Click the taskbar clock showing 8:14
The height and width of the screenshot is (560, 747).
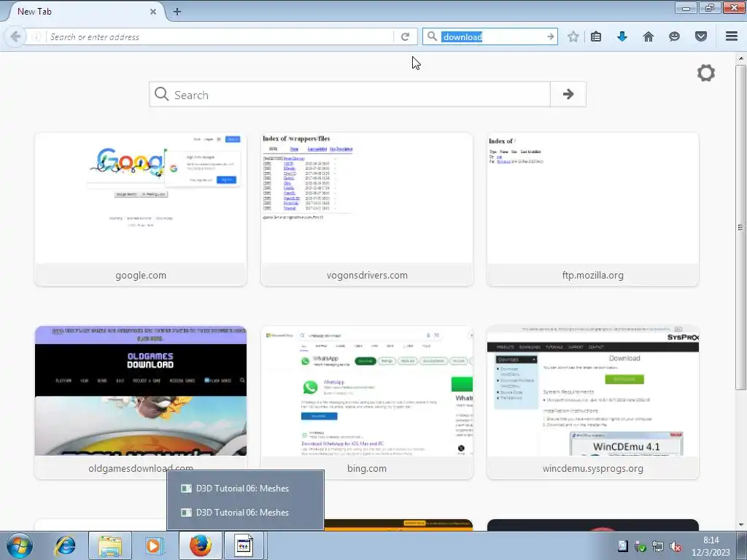(711, 546)
